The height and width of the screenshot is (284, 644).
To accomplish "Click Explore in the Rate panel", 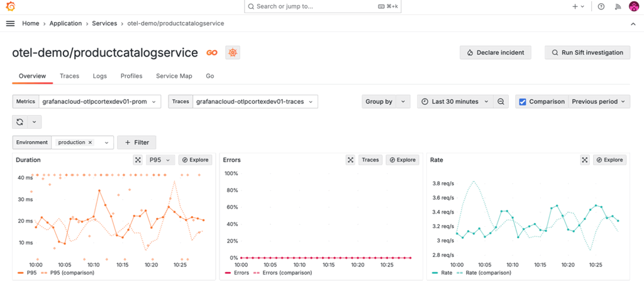I will [x=610, y=160].
